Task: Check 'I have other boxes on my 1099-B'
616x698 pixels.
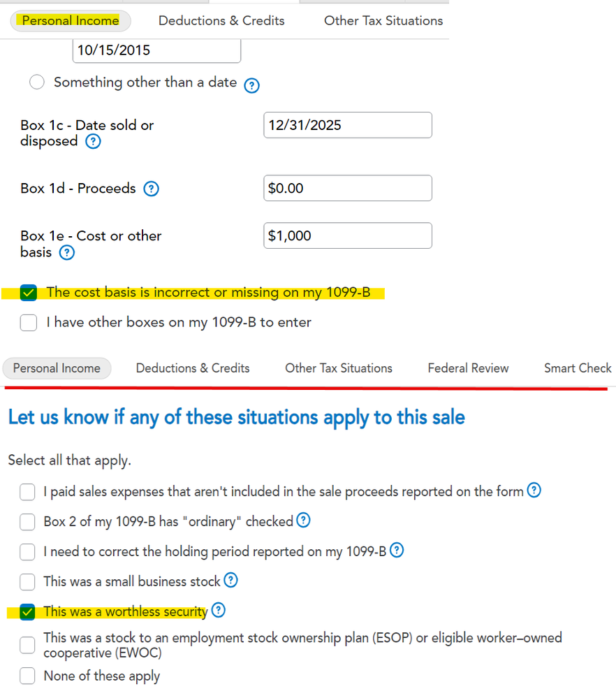Action: 28,323
